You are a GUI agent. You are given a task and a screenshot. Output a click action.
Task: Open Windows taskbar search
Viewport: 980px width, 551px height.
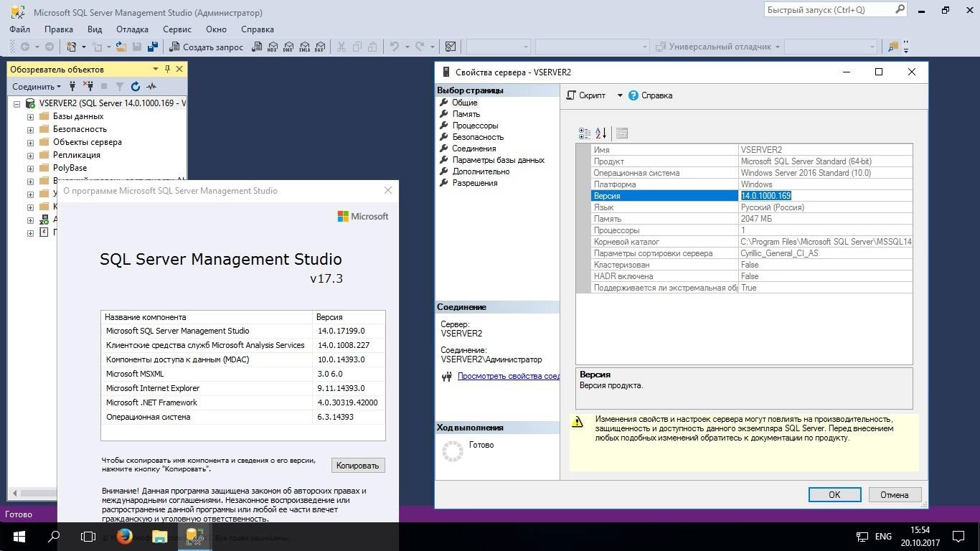(x=54, y=536)
